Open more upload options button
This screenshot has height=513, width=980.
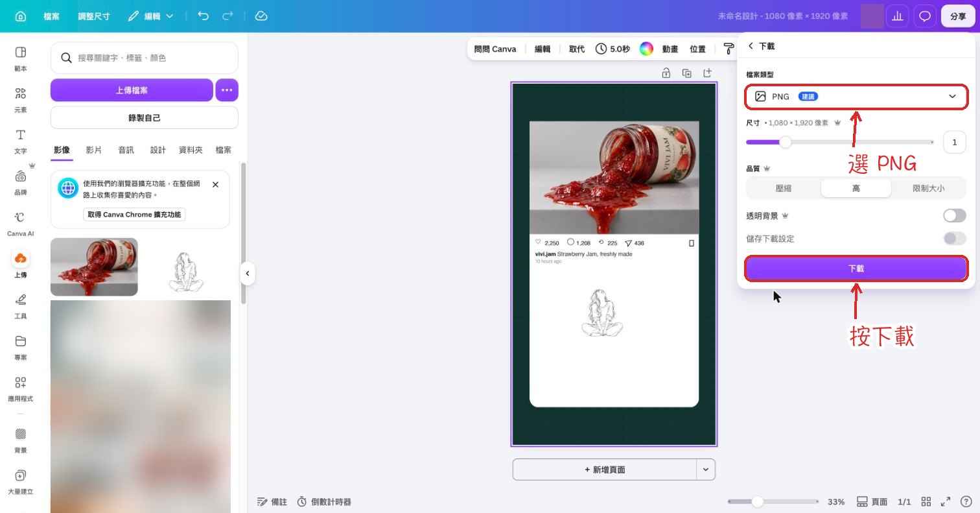(227, 90)
